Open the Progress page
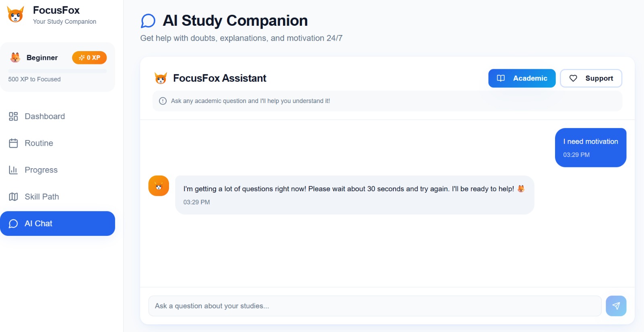Viewport: 644px width, 332px height. tap(41, 170)
